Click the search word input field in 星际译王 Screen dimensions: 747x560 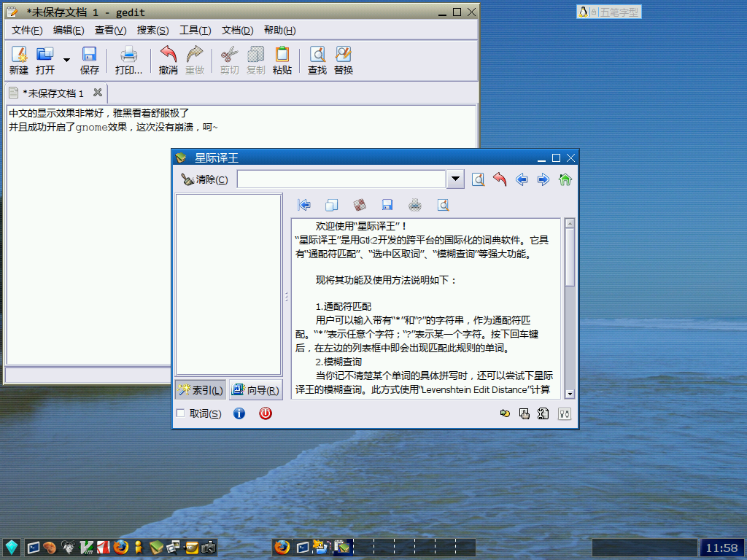pyautogui.click(x=341, y=179)
